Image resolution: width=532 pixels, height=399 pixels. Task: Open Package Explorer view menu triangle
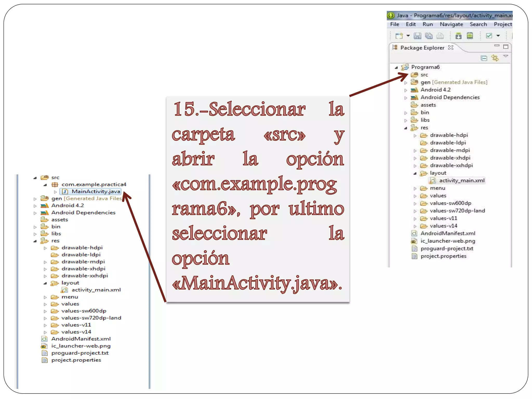[506, 56]
